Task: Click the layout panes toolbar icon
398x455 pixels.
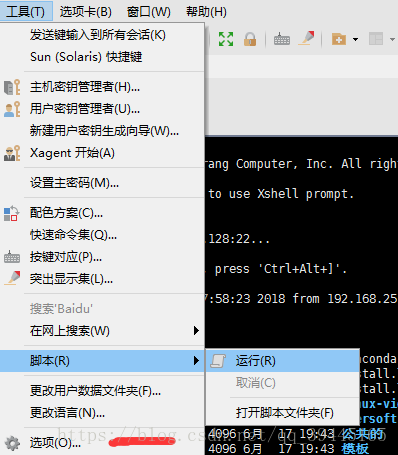Action: (x=376, y=39)
